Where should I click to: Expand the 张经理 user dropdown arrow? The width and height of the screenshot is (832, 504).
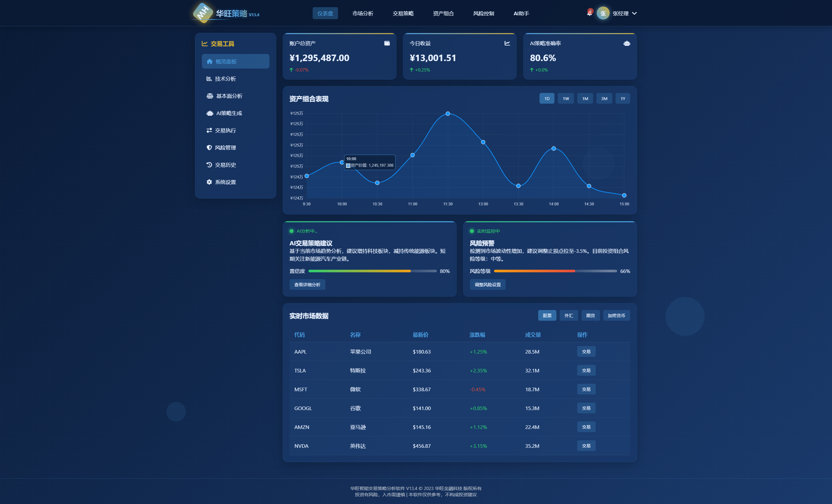634,13
